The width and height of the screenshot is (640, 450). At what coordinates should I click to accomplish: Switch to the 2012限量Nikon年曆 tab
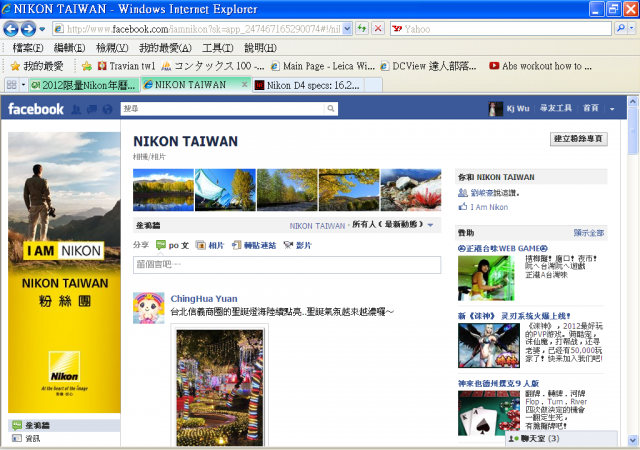(x=84, y=85)
